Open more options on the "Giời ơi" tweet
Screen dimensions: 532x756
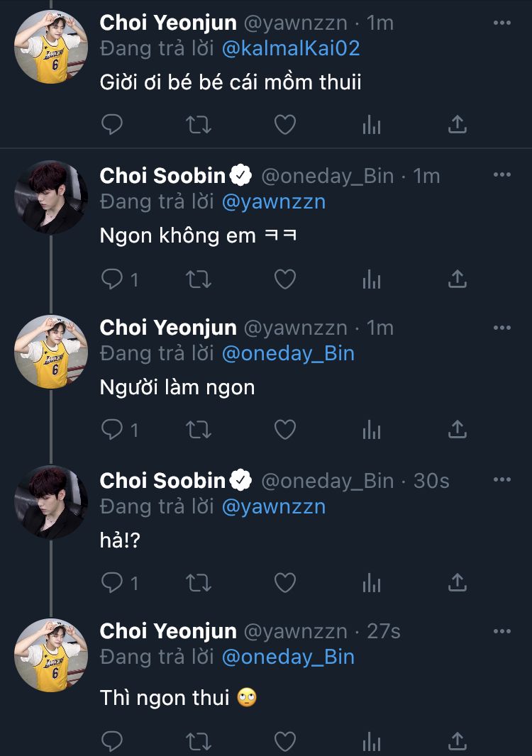(501, 23)
